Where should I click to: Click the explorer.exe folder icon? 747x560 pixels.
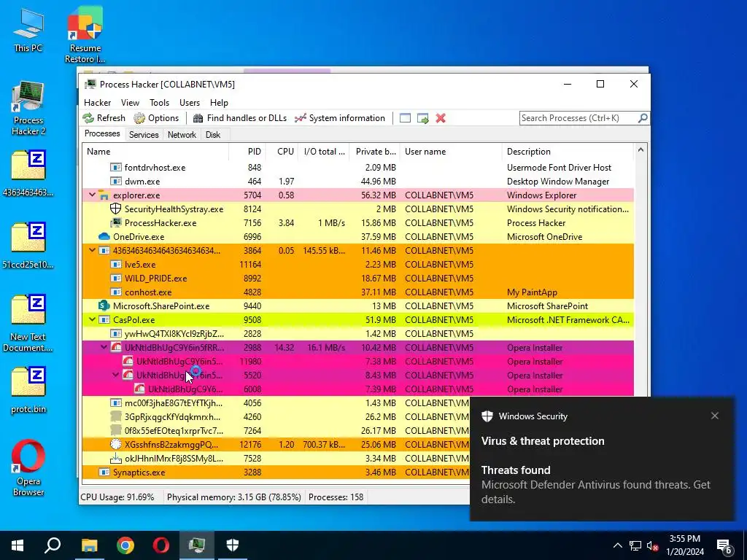(104, 195)
